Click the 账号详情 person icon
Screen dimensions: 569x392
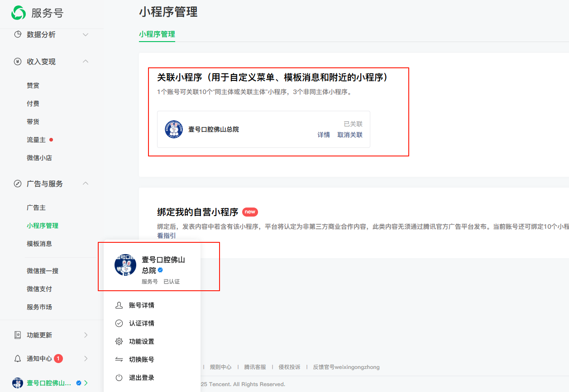pos(119,305)
